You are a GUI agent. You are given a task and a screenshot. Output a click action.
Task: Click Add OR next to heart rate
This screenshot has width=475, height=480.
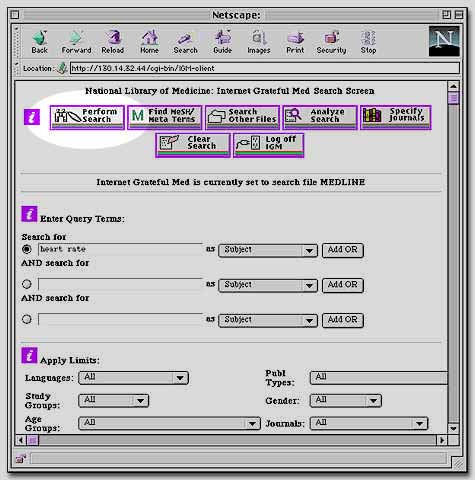click(x=343, y=250)
